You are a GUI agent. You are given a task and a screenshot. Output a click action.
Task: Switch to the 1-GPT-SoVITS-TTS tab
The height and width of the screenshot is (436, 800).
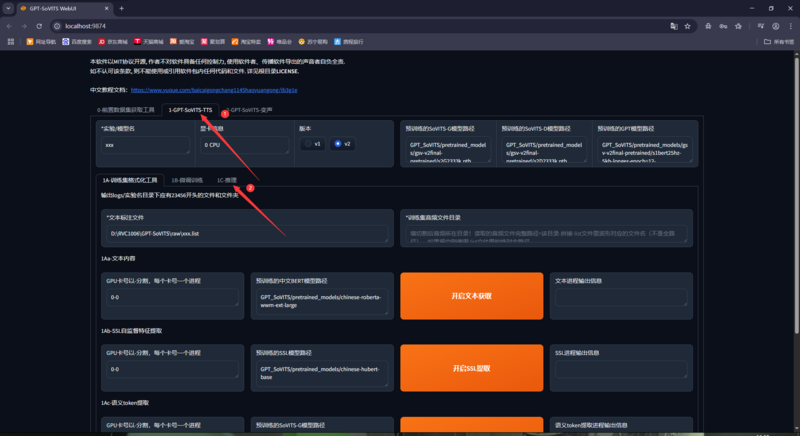tap(189, 110)
